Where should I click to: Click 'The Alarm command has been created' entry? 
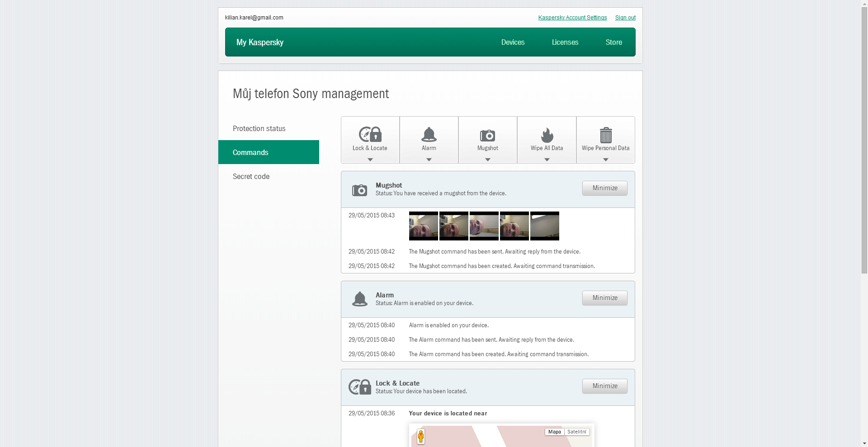tap(499, 354)
